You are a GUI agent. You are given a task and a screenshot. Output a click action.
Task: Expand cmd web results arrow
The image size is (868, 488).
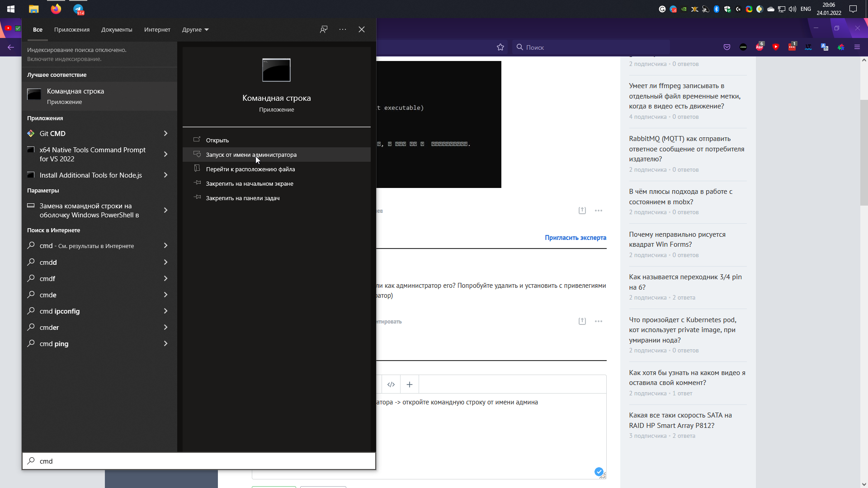coord(165,246)
